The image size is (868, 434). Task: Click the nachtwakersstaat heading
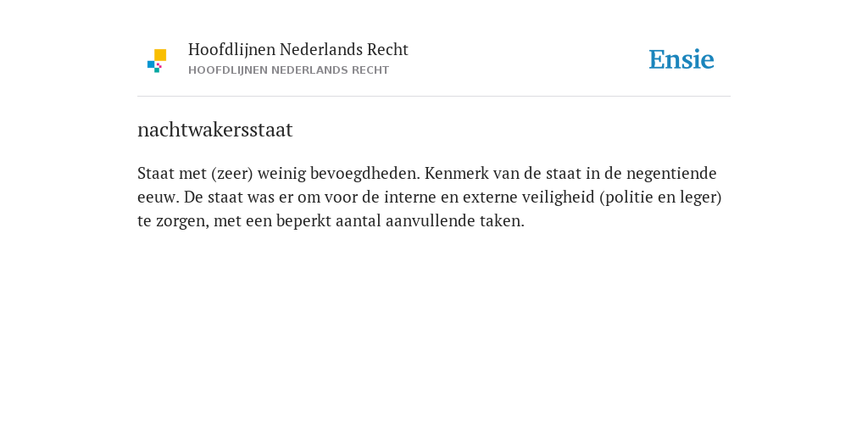coord(214,130)
